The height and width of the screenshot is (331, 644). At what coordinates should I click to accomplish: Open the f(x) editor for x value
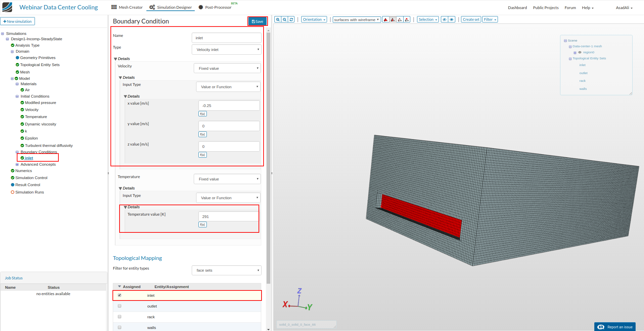pos(202,114)
